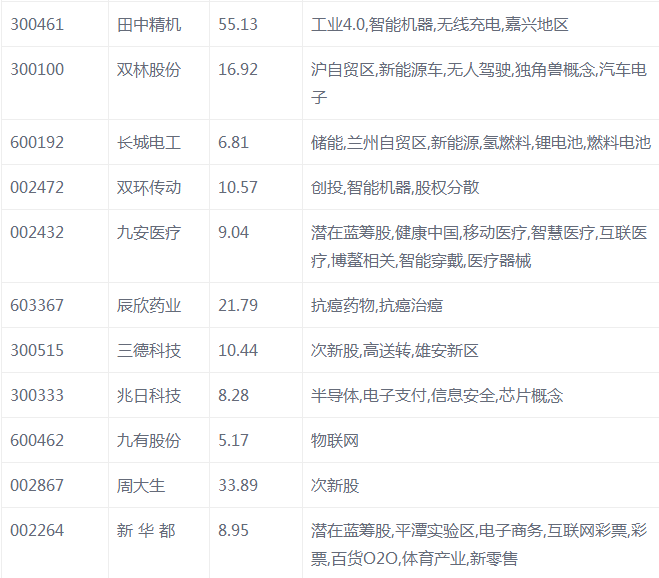Click price value 8.28
The height and width of the screenshot is (578, 659).
[x=233, y=395]
